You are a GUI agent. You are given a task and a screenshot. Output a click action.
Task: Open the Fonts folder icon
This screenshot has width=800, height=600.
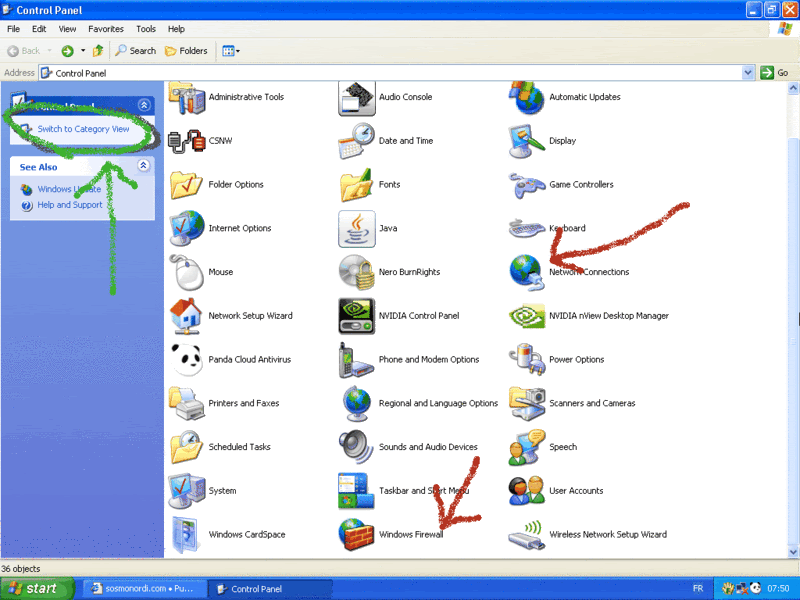pyautogui.click(x=357, y=185)
